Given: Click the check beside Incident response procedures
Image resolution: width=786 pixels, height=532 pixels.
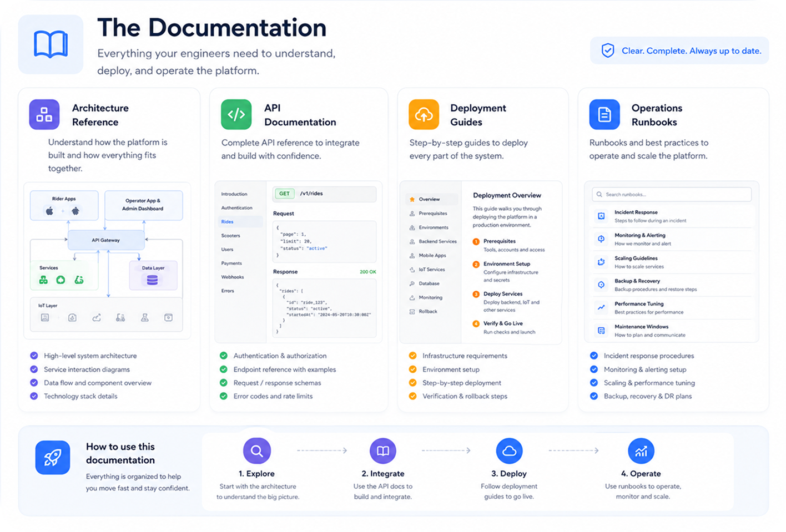Looking at the screenshot, I should [x=594, y=356].
